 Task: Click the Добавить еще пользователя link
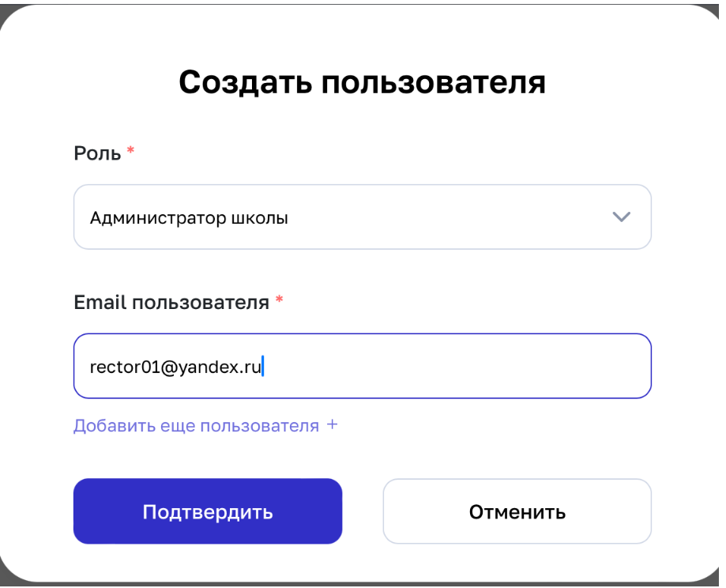196,426
